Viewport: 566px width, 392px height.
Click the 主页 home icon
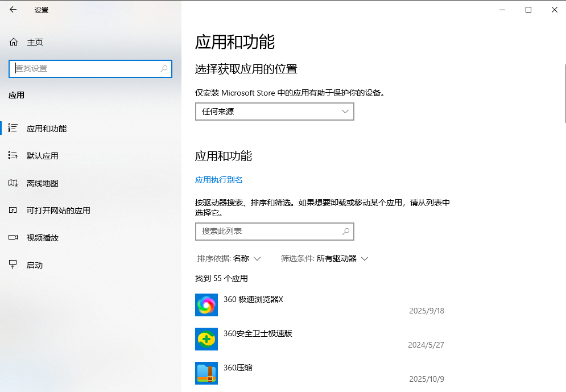coord(13,42)
